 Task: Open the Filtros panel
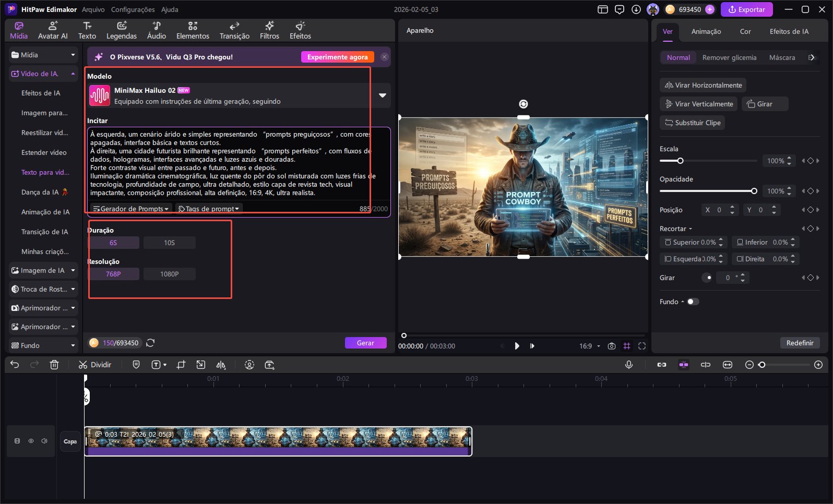269,30
